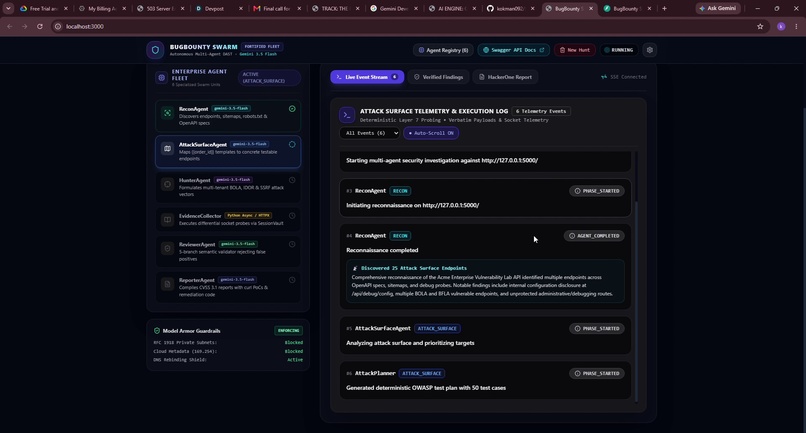Select the ReporterAgent document icon

click(167, 284)
